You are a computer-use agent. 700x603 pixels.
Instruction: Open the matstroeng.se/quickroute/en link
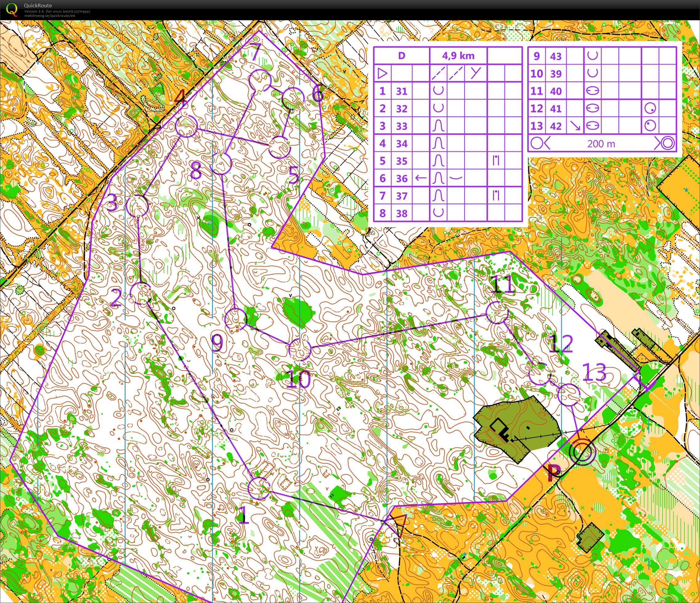pos(50,16)
